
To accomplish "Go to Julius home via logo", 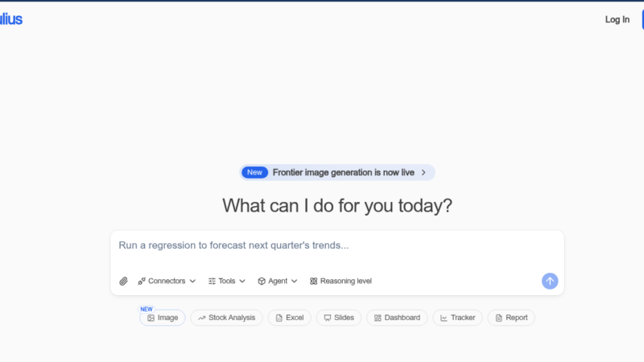I will click(x=11, y=19).
